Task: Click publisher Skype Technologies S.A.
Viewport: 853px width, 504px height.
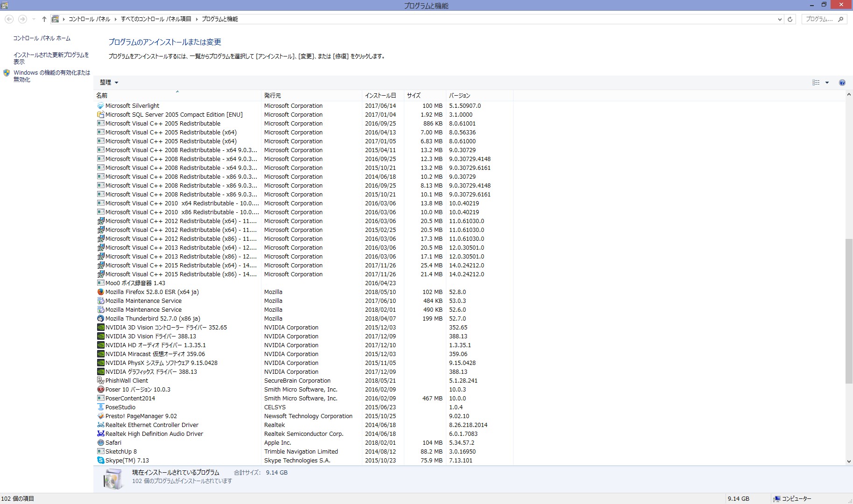Action: 297,461
